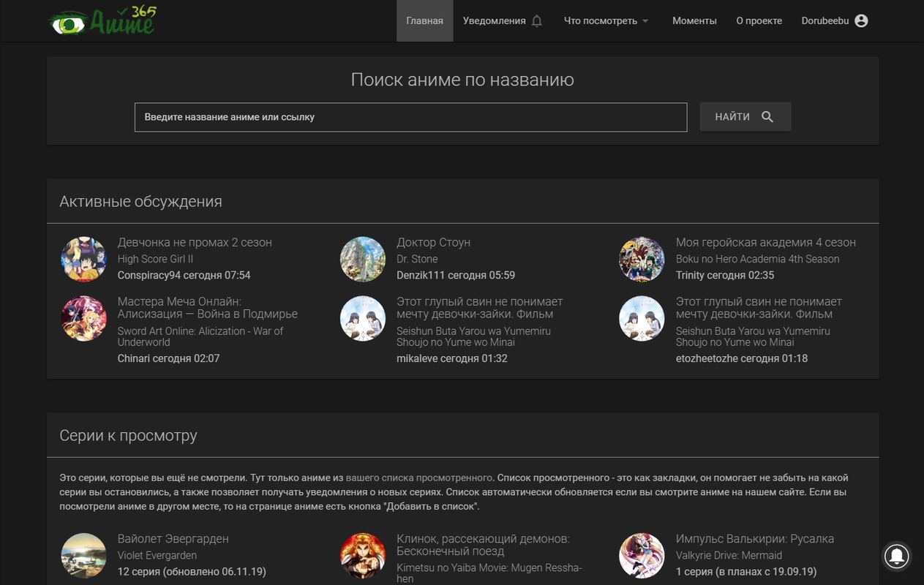Viewport: 924px width, 585px height.
Task: Open High Score Girl II discussion thumbnail
Action: [83, 259]
